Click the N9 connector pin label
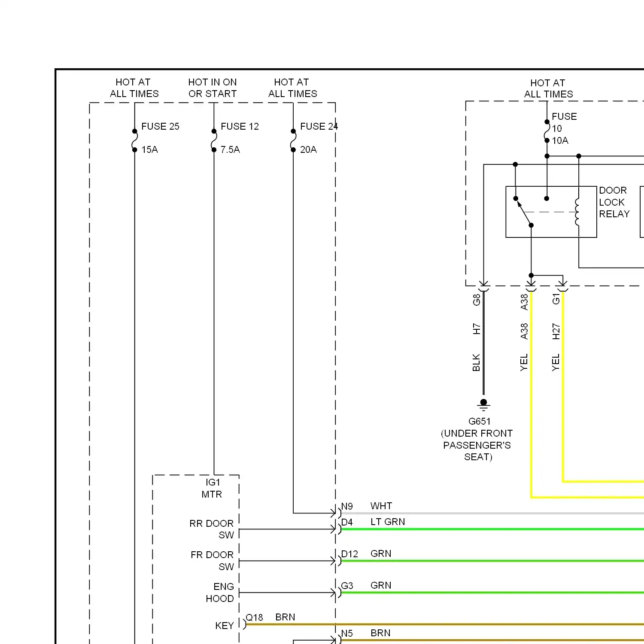644x644 pixels. coord(347,506)
